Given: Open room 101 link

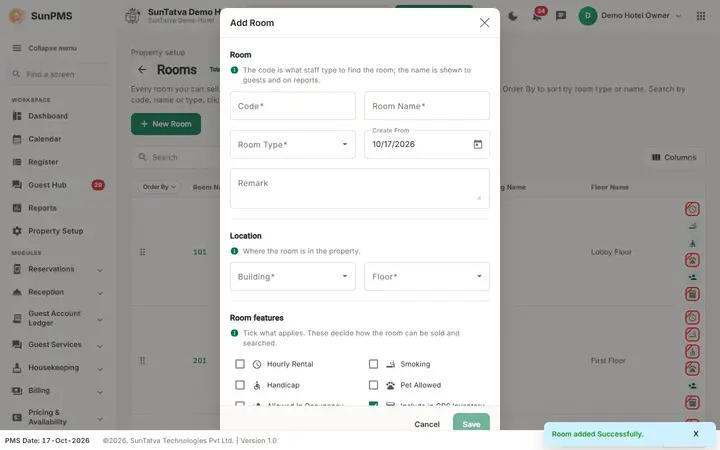Looking at the screenshot, I should pyautogui.click(x=200, y=252).
